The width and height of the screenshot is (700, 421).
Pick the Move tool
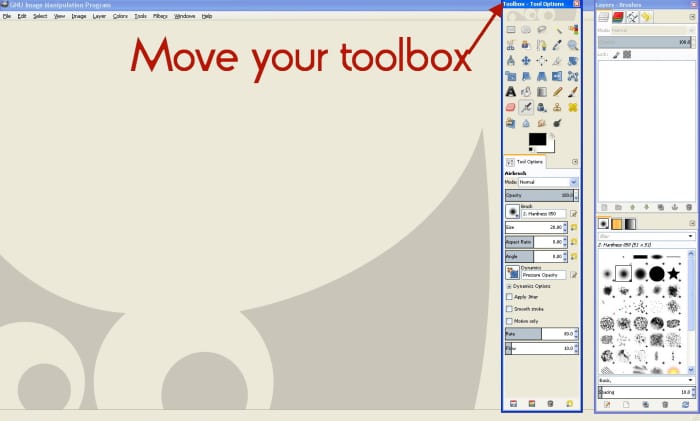pyautogui.click(x=526, y=60)
